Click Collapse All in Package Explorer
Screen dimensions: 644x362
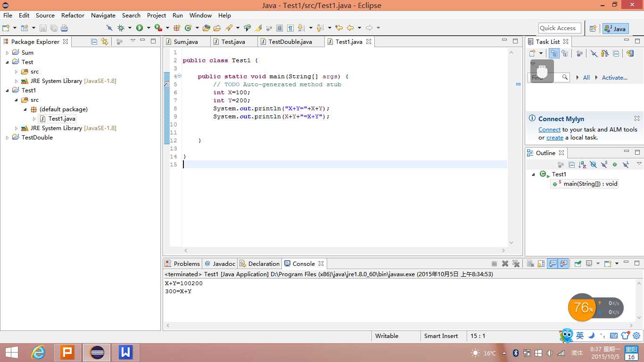94,41
